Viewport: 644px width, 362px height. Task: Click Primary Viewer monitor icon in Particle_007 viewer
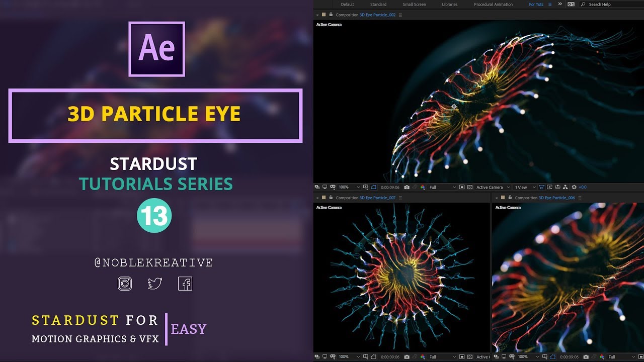[x=325, y=357]
